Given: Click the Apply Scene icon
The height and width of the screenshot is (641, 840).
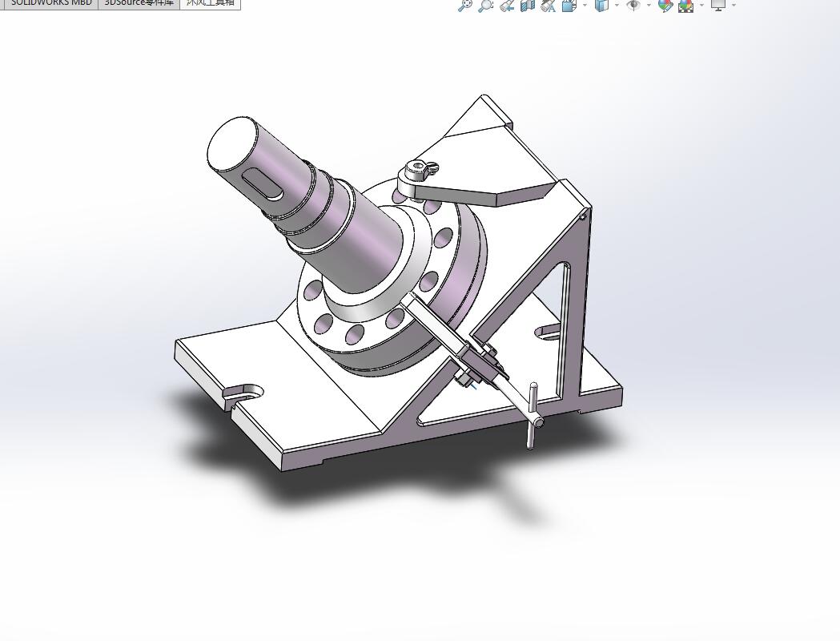Looking at the screenshot, I should (684, 6).
